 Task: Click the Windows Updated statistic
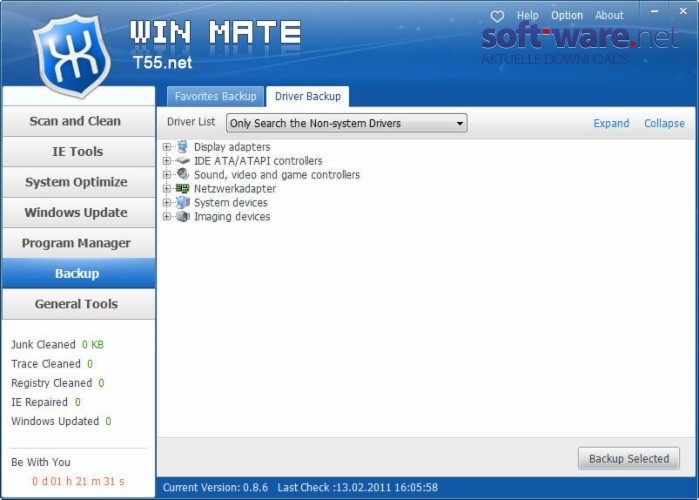pyautogui.click(x=61, y=421)
